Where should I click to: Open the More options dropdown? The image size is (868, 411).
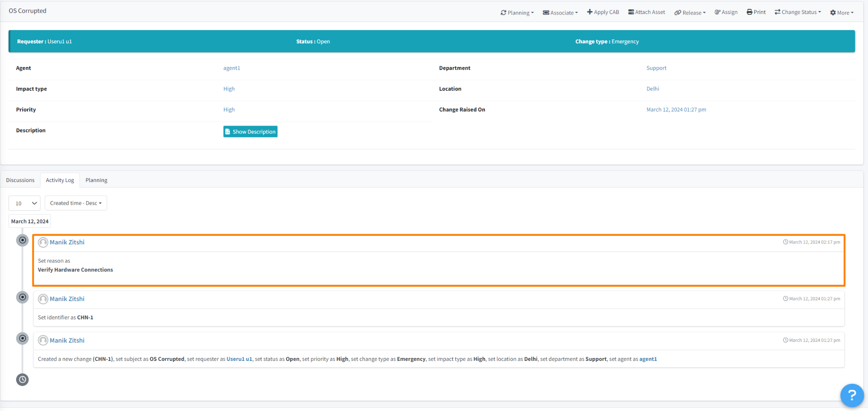pyautogui.click(x=841, y=13)
